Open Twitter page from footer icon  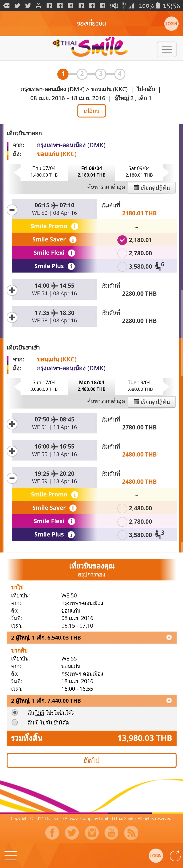[72, 833]
